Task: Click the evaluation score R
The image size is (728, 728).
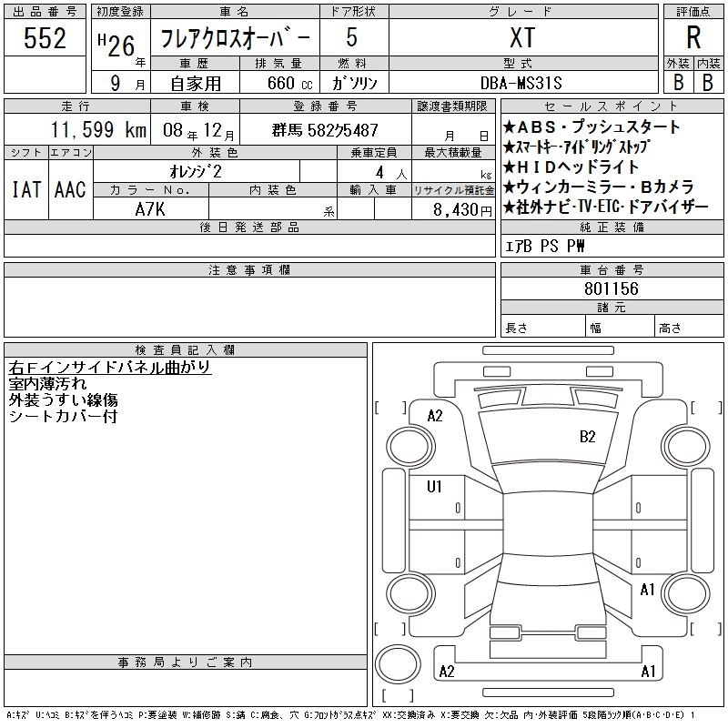Action: [693, 37]
